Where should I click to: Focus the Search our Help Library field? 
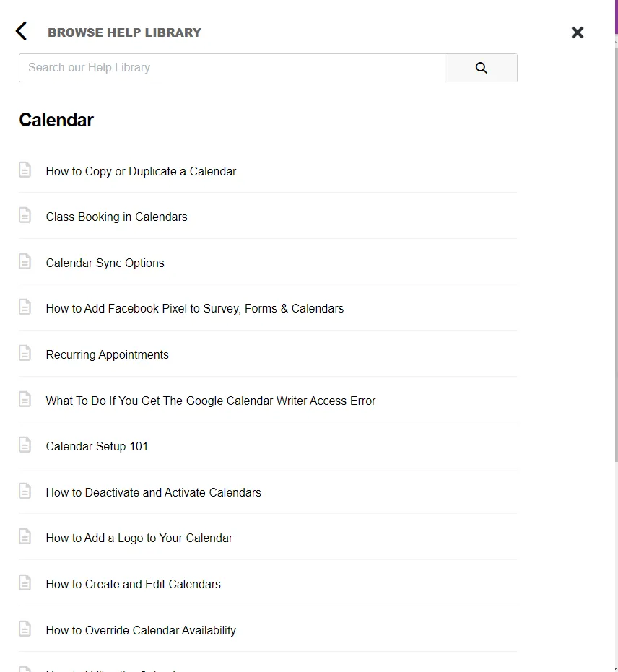click(232, 68)
